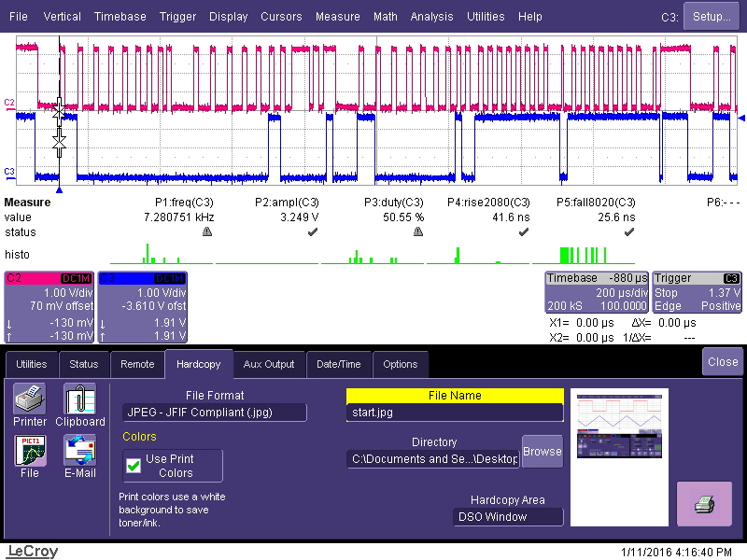Click the P1 freq histogram

coord(162,254)
